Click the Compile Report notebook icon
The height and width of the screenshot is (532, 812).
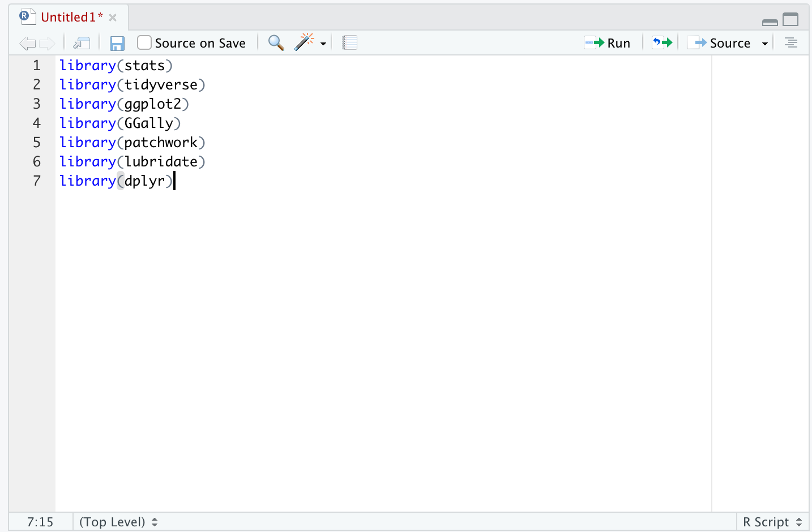[x=350, y=43]
